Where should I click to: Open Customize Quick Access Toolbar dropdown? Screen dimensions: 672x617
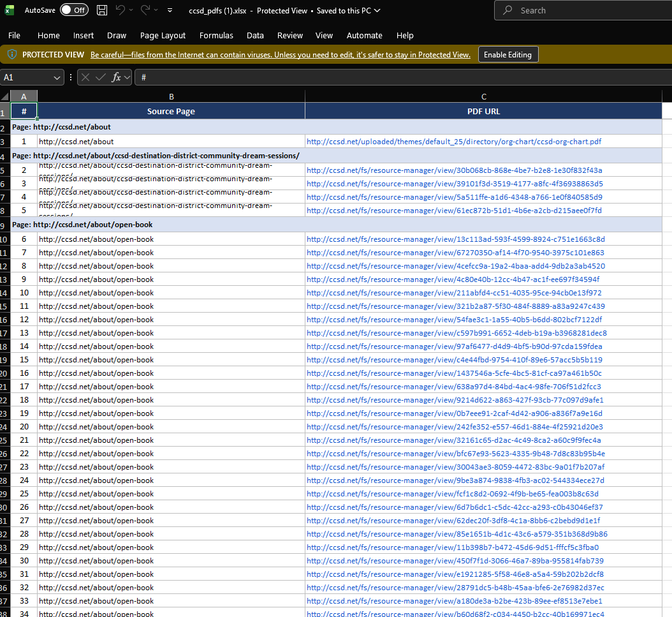pyautogui.click(x=170, y=11)
